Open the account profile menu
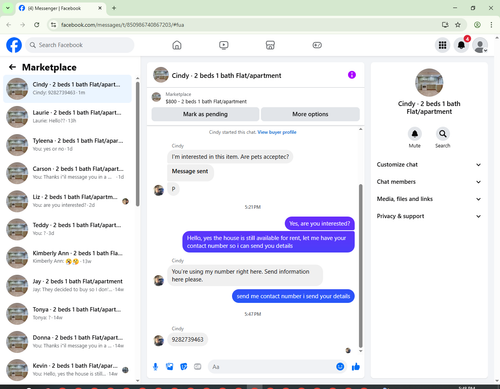The image size is (500, 389). [480, 45]
